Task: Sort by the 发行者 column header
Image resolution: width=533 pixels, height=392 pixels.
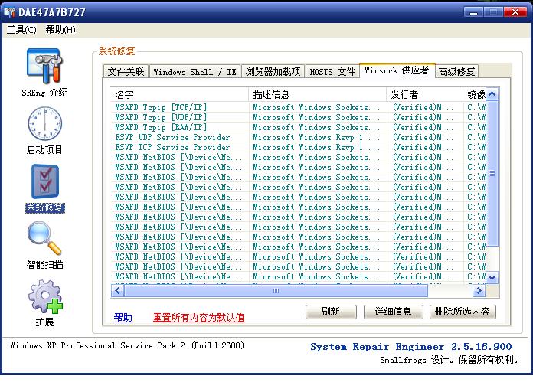Action: click(x=424, y=94)
